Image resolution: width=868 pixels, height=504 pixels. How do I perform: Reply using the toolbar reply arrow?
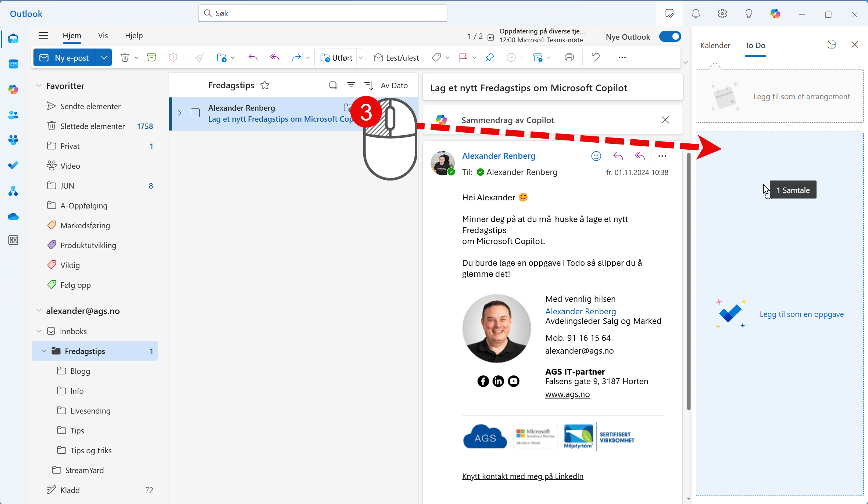click(253, 57)
